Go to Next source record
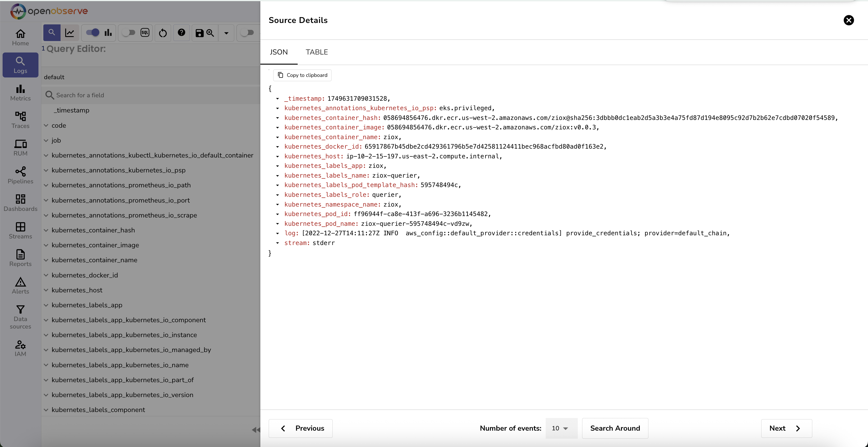This screenshot has height=447, width=868. tap(786, 428)
